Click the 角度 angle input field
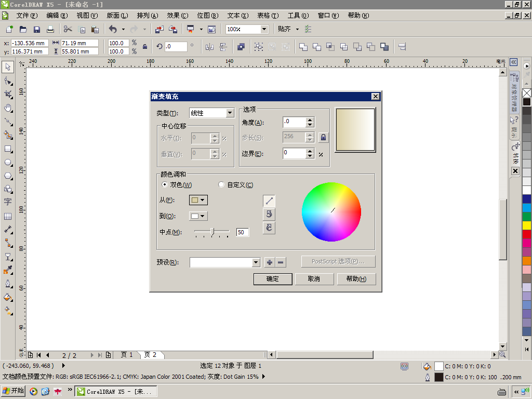The width and height of the screenshot is (532, 399). tap(294, 122)
